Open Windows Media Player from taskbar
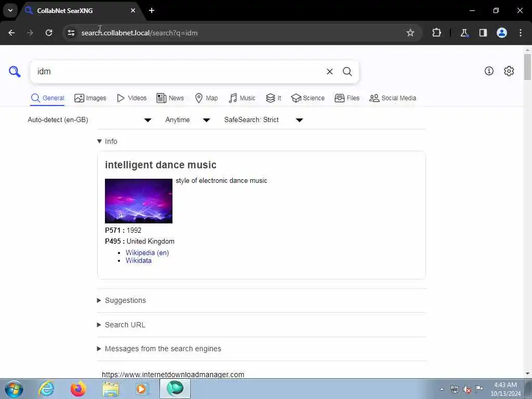The image size is (532, 399). point(142,389)
